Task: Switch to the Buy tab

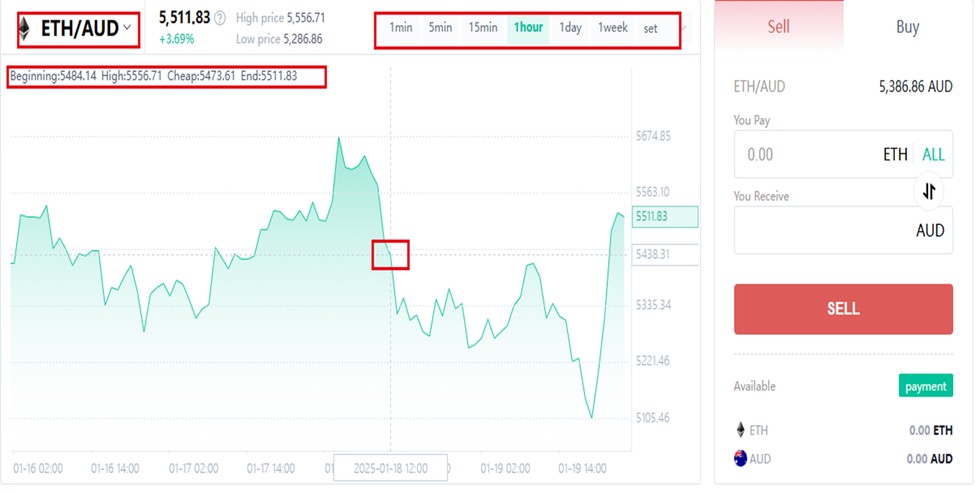Action: tap(907, 27)
